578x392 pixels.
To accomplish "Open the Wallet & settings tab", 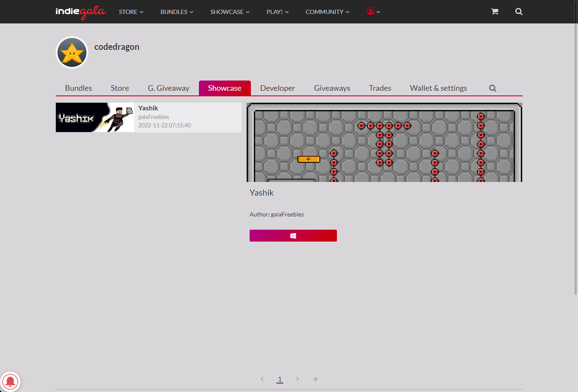I will (x=438, y=88).
